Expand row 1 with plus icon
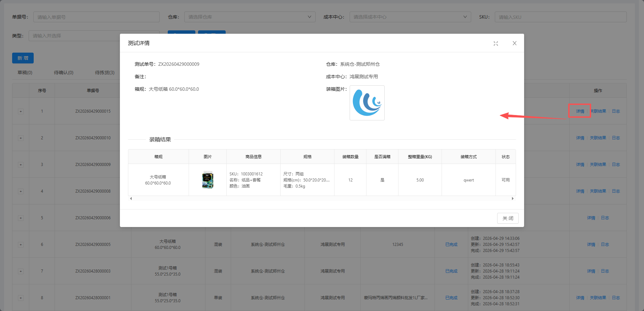The height and width of the screenshot is (311, 644). (x=21, y=111)
